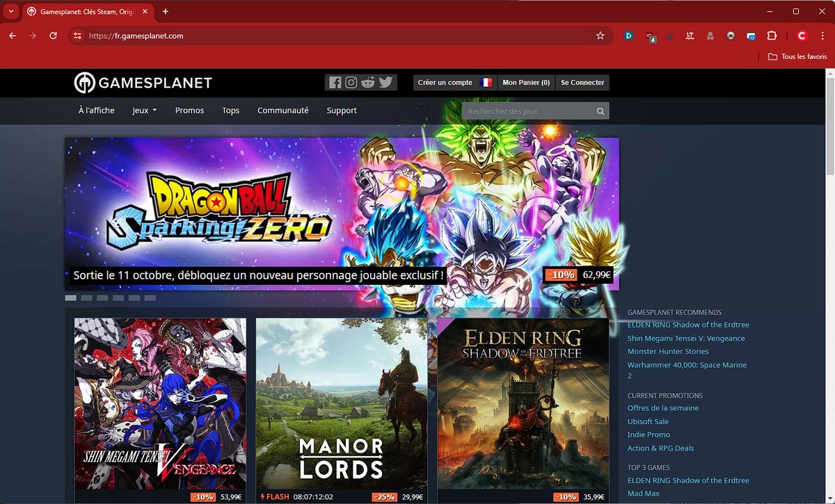
Task: Open the tab search chevron
Action: click(x=10, y=11)
